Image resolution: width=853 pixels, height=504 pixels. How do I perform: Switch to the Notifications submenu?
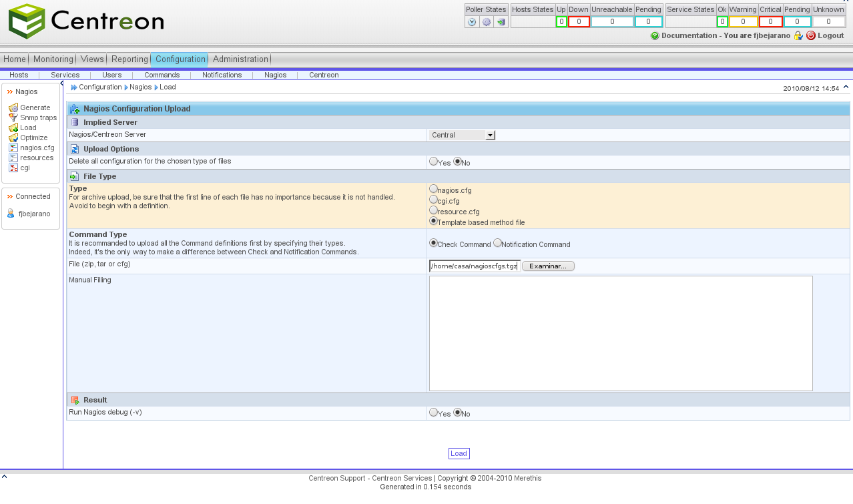click(x=222, y=75)
